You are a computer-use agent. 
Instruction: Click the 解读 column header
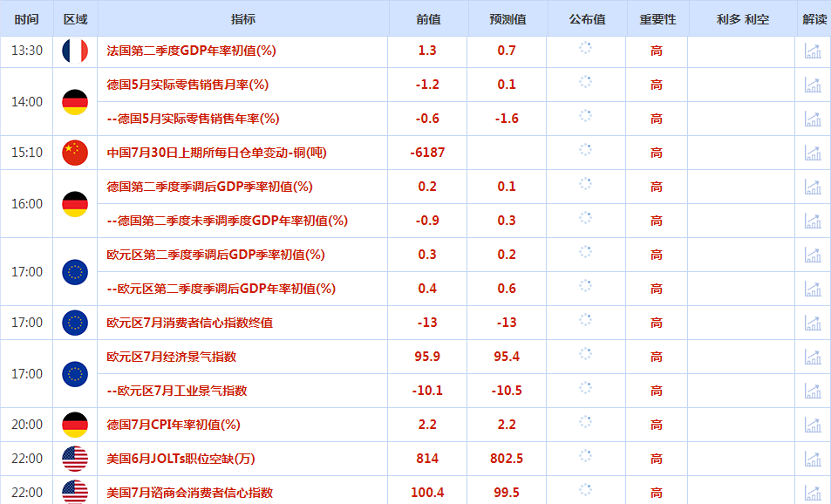pyautogui.click(x=814, y=19)
